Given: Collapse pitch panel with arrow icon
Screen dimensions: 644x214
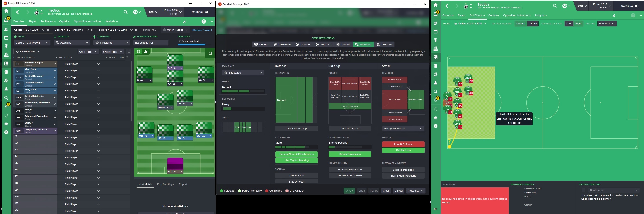Looking at the screenshot, I should [210, 53].
